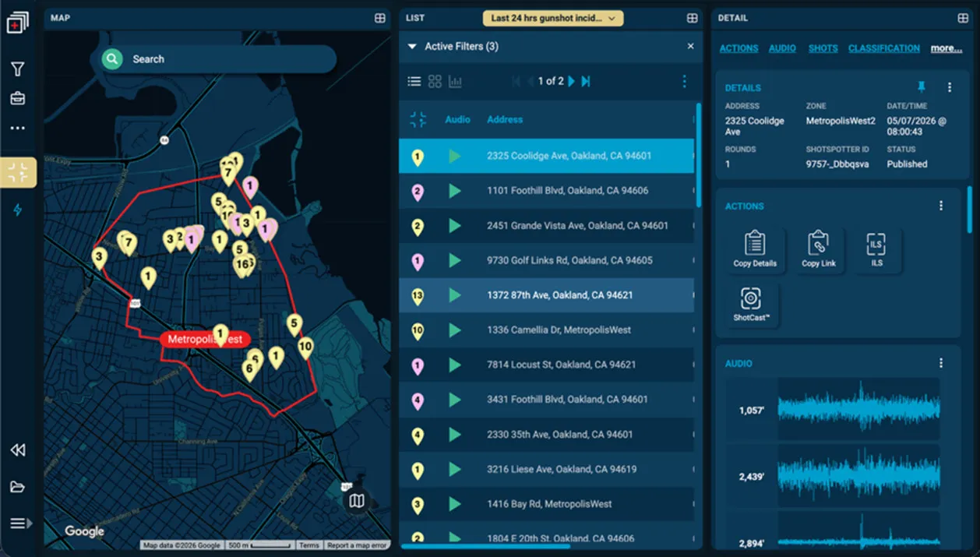Collapse the Active Filters (3) section
This screenshot has width=980, height=557.
click(412, 47)
